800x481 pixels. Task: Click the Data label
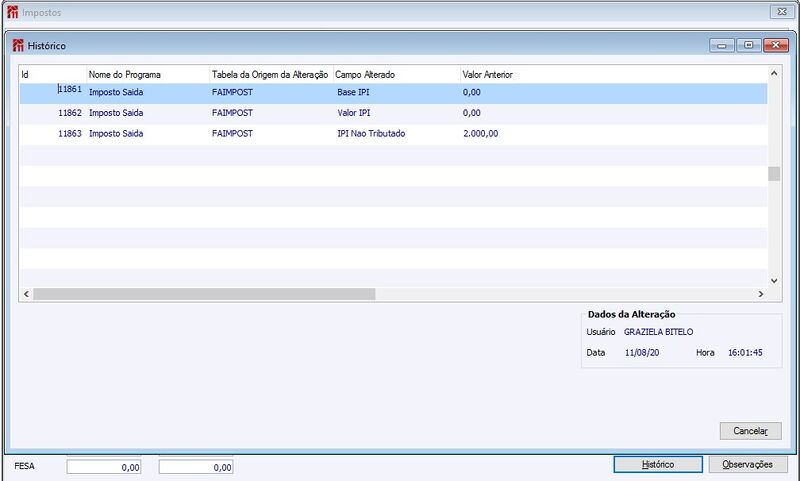click(x=595, y=352)
